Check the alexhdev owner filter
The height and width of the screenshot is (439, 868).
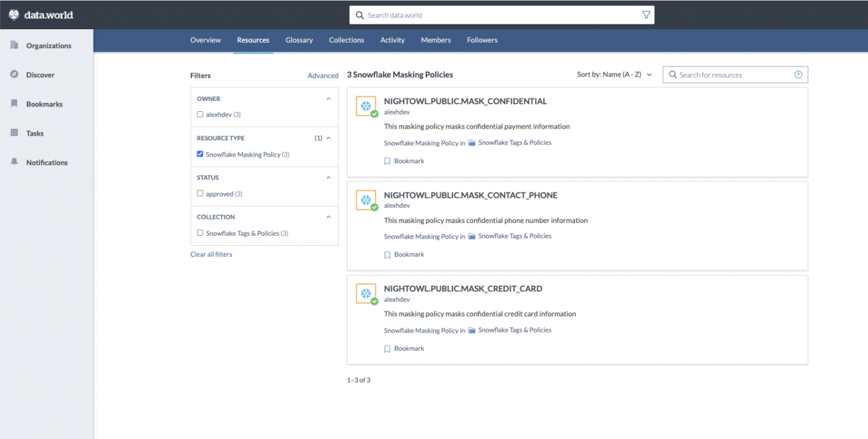200,114
